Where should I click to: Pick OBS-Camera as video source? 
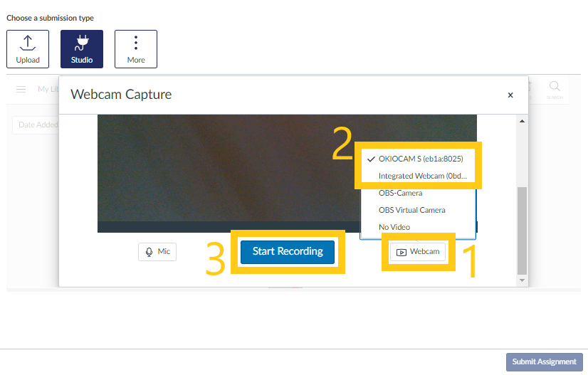coord(400,193)
